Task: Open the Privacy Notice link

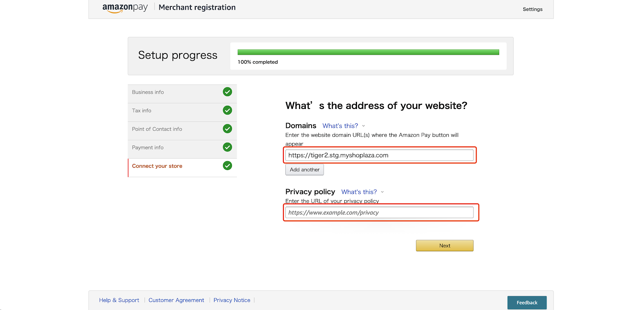Action: click(x=232, y=300)
